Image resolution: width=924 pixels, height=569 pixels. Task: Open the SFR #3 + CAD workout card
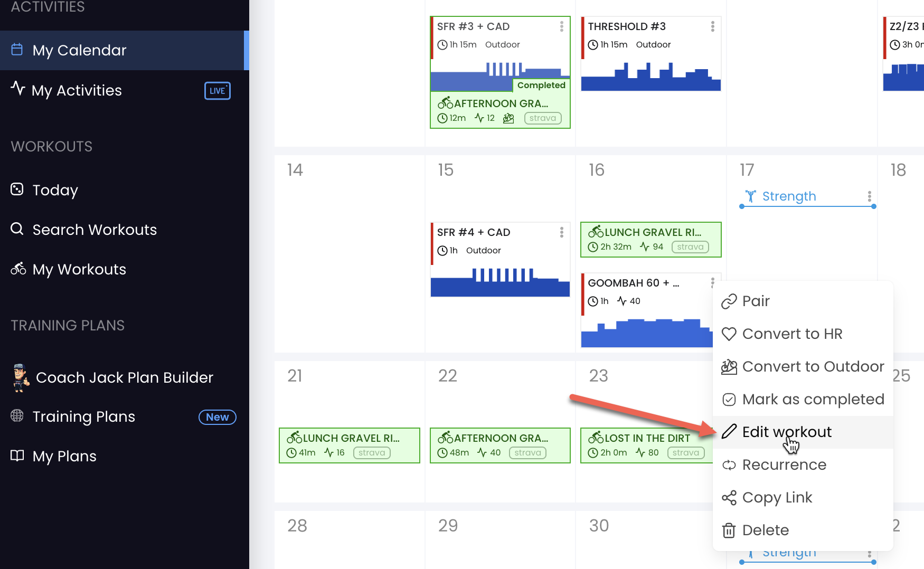click(500, 54)
